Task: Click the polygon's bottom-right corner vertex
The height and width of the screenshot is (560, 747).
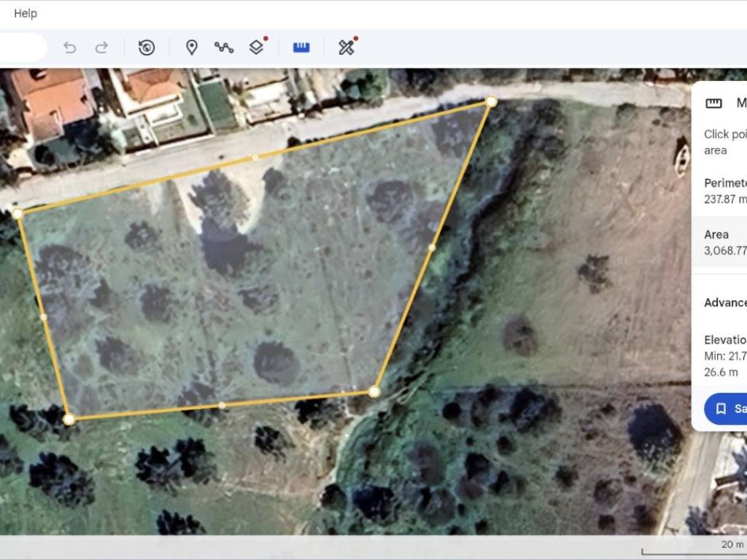Action: pos(374,392)
